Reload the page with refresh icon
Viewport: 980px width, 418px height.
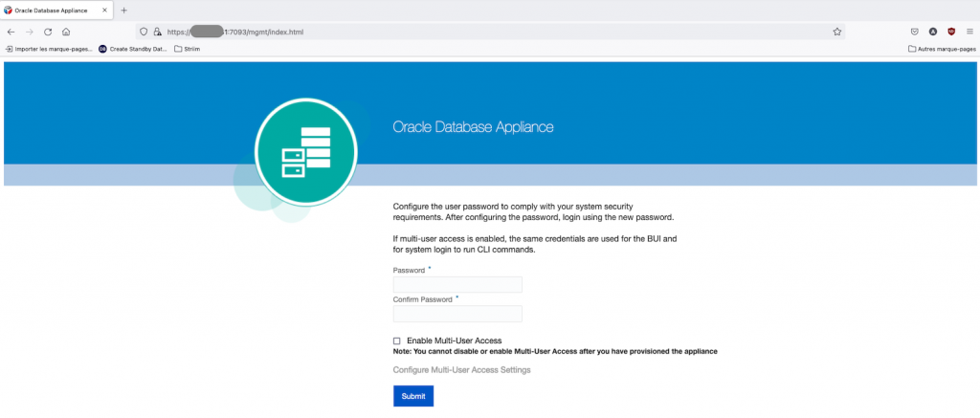pos(48,32)
